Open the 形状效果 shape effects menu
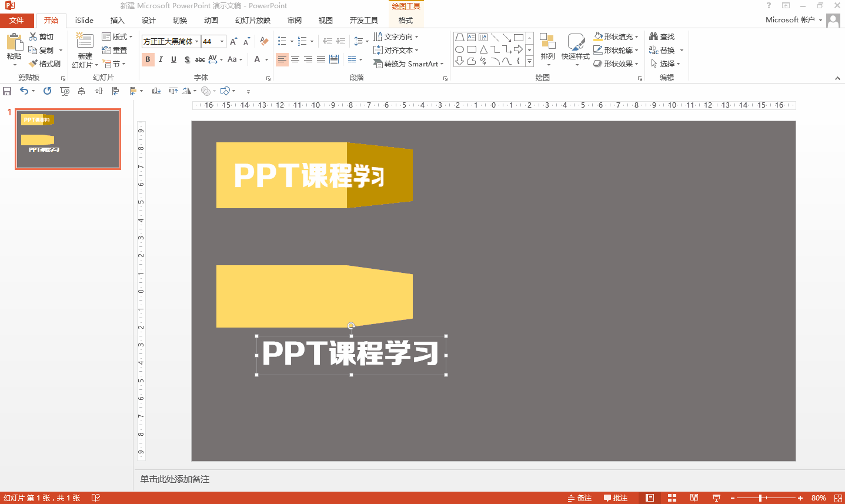Screen dimensions: 845x504 [616, 63]
